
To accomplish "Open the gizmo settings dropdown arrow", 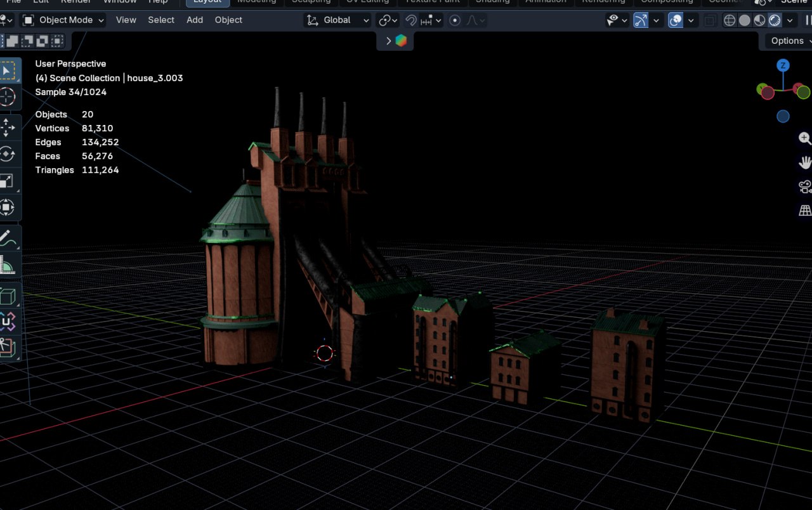I will click(x=657, y=20).
